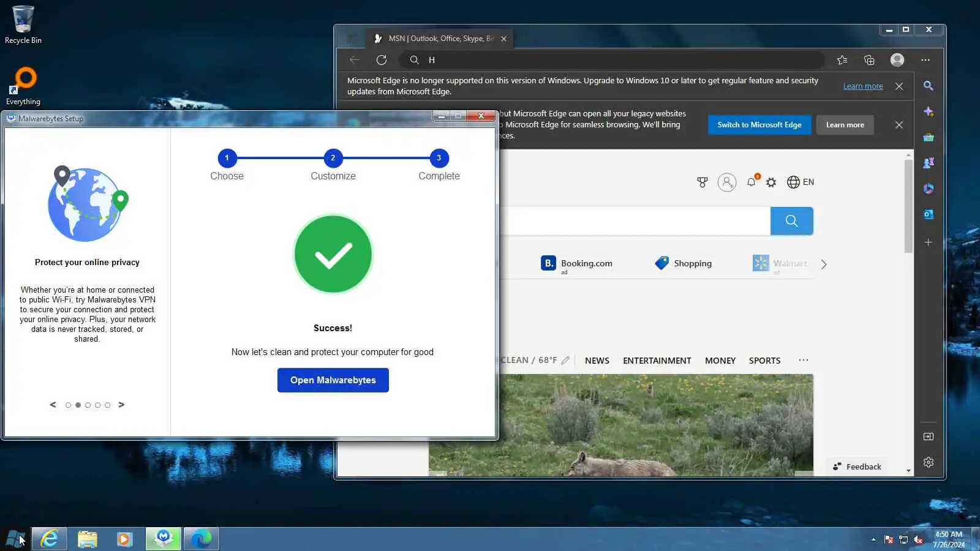
Task: Go to previous slide in Malwarebytes carousel
Action: [x=53, y=405]
